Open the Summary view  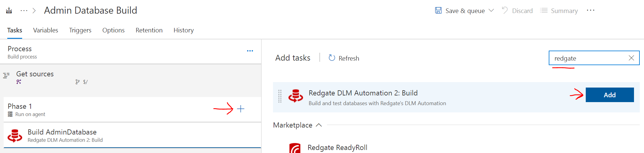[559, 11]
